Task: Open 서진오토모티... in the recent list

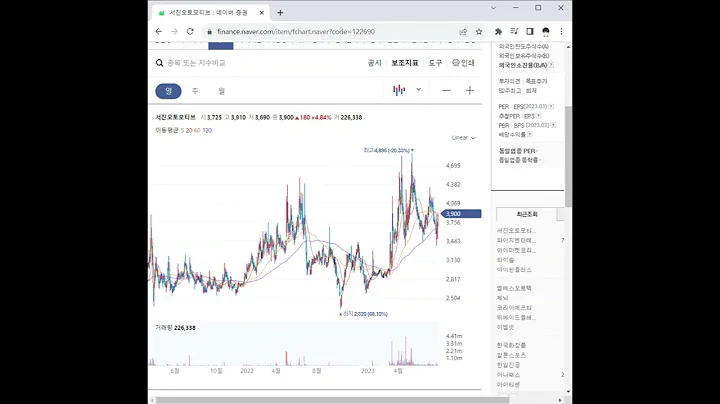Action: pos(516,230)
